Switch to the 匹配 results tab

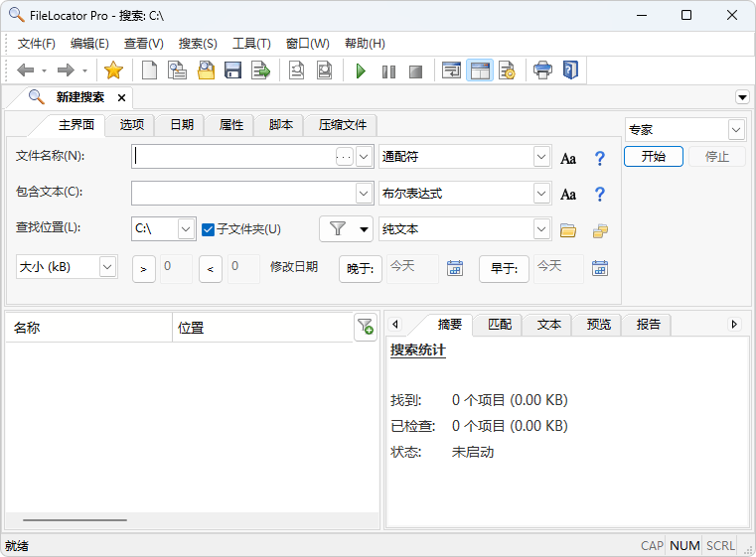(x=500, y=325)
